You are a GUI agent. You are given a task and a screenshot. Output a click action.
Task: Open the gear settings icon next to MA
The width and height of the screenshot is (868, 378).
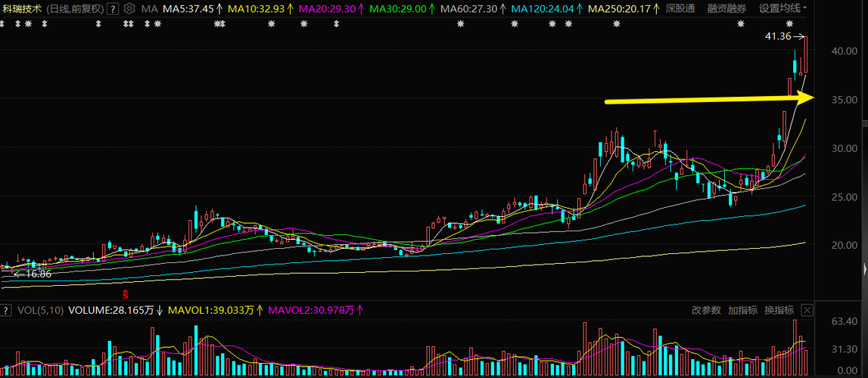click(x=129, y=8)
